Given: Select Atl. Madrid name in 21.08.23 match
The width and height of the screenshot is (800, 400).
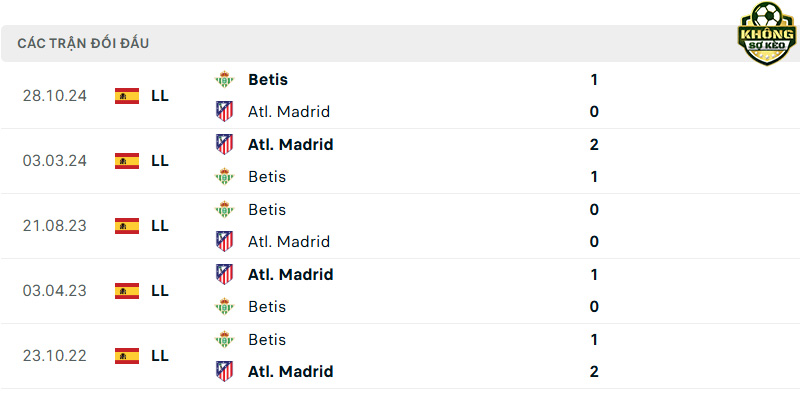Looking at the screenshot, I should coord(289,241).
